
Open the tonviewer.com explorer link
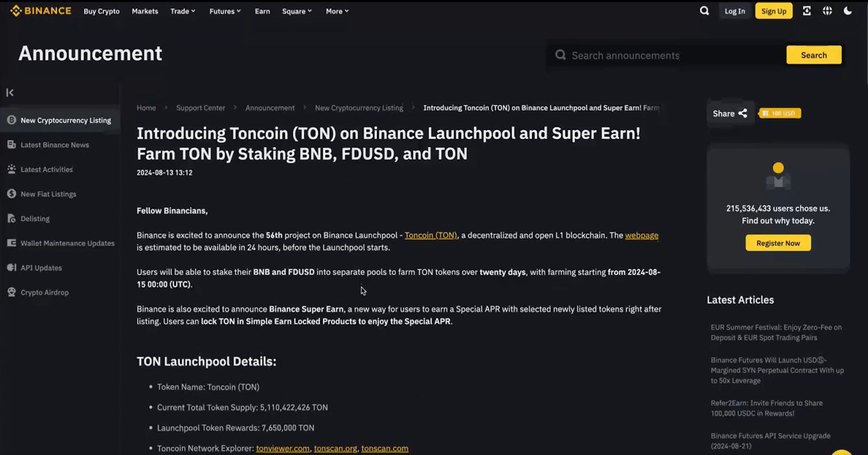(x=283, y=448)
